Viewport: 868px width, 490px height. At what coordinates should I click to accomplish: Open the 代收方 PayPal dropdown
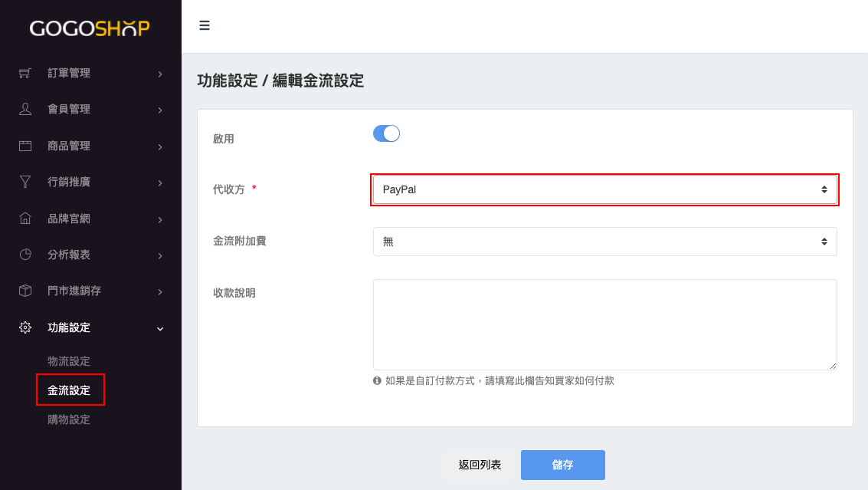(x=604, y=189)
